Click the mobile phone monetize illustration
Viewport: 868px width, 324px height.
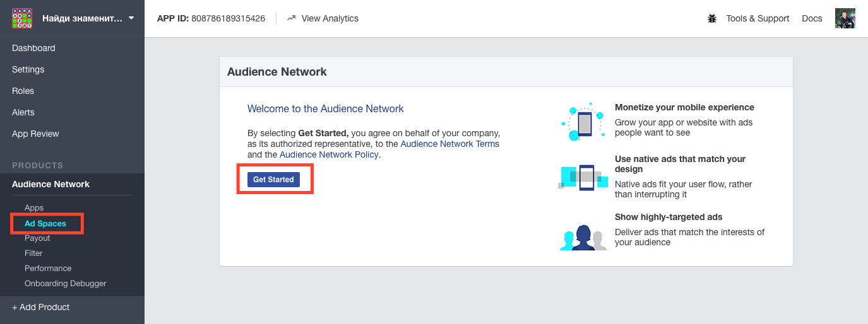pos(583,122)
